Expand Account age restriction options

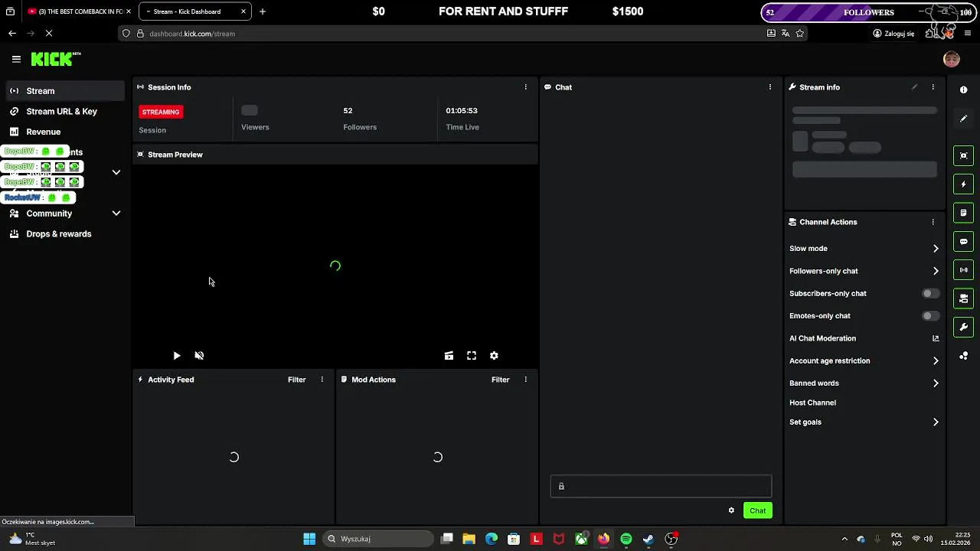tap(864, 360)
